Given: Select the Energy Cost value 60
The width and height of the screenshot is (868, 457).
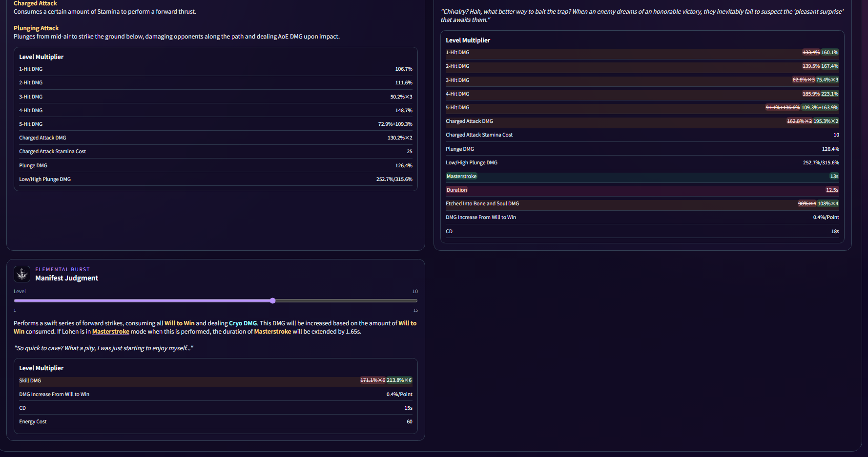Looking at the screenshot, I should pyautogui.click(x=410, y=422).
